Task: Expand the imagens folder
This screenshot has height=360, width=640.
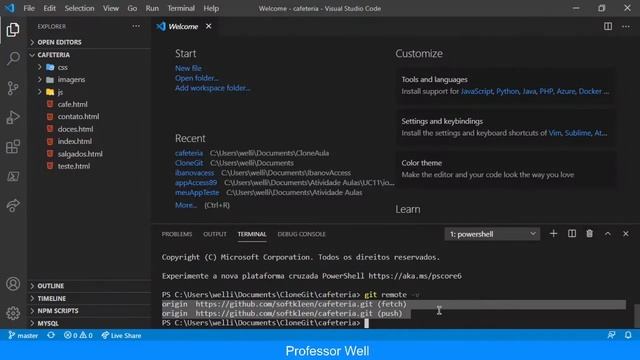Action: click(x=71, y=79)
